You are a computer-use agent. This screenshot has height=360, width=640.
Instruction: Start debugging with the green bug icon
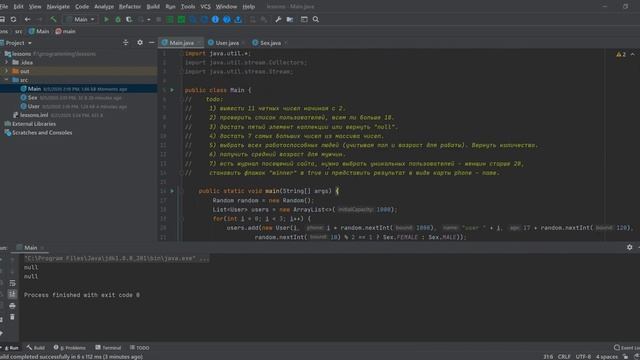[118, 19]
